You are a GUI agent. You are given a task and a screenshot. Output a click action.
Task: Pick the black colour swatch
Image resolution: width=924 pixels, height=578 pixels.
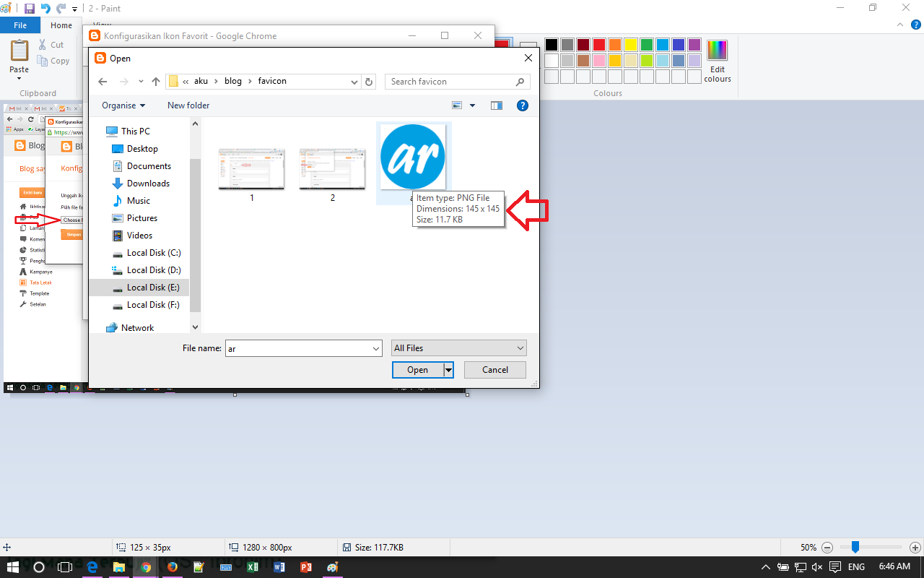click(552, 45)
